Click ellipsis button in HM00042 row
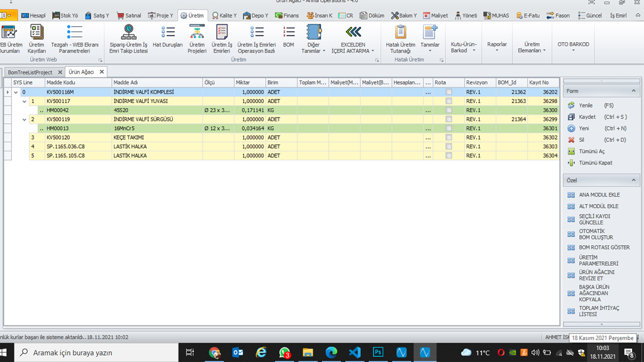 pyautogui.click(x=428, y=111)
